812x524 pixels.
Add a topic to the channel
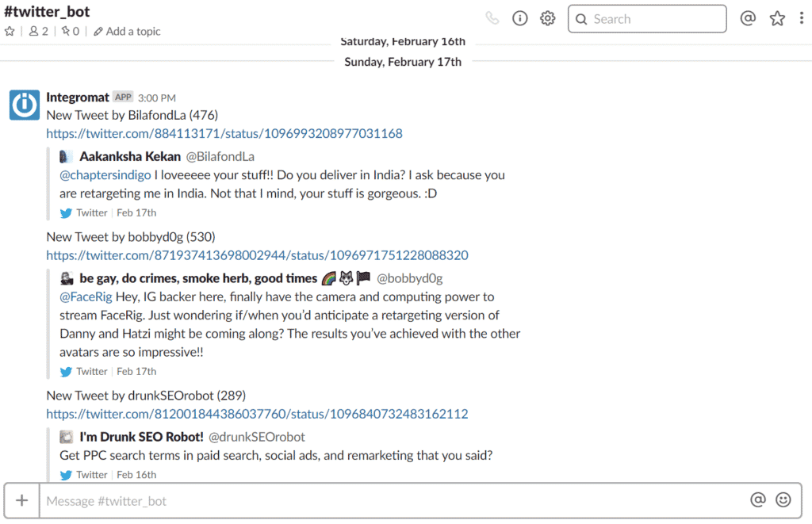coord(127,32)
